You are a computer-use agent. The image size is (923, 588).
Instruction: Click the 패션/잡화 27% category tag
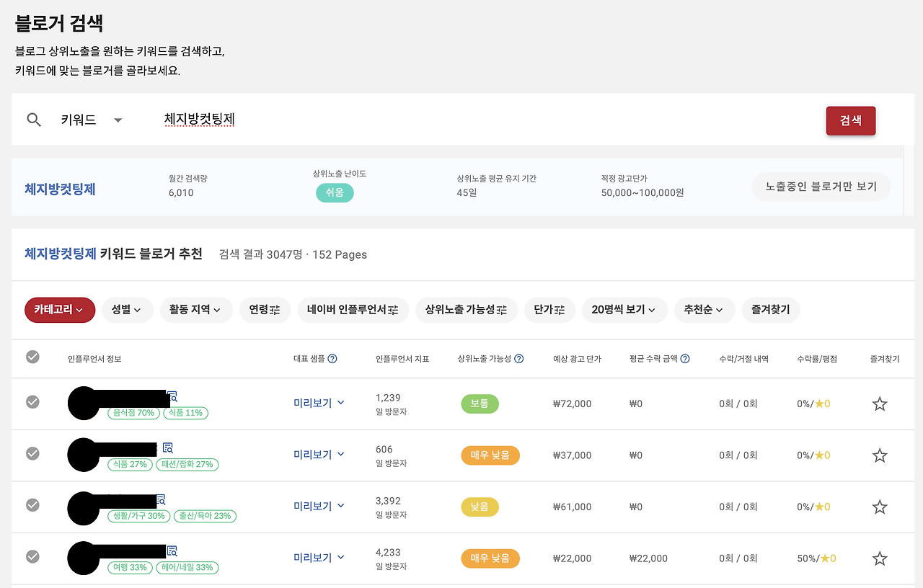click(186, 465)
